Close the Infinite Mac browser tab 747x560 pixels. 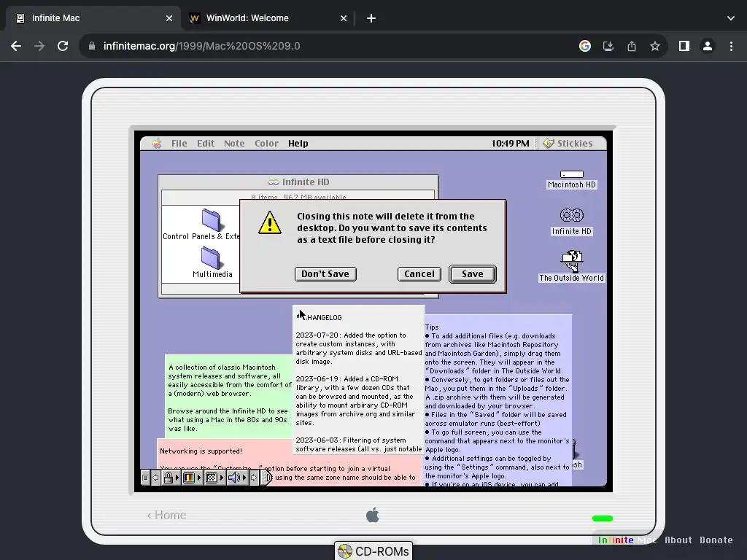[169, 18]
